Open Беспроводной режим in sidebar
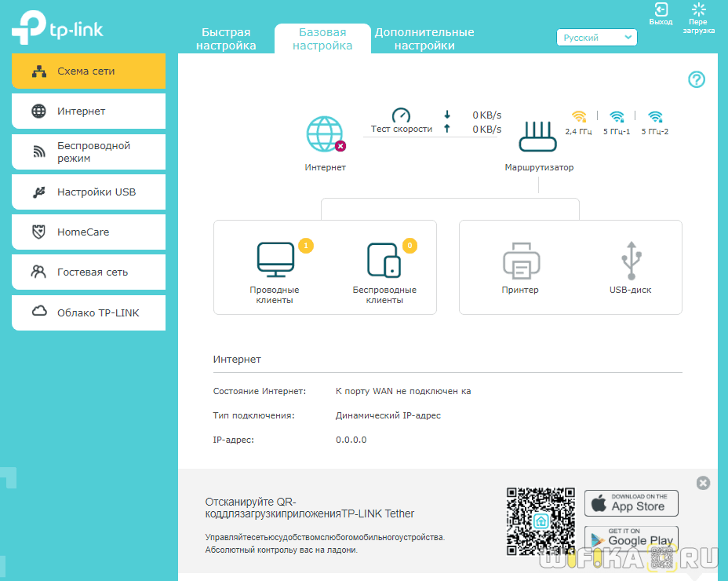728x581 pixels. [89, 152]
